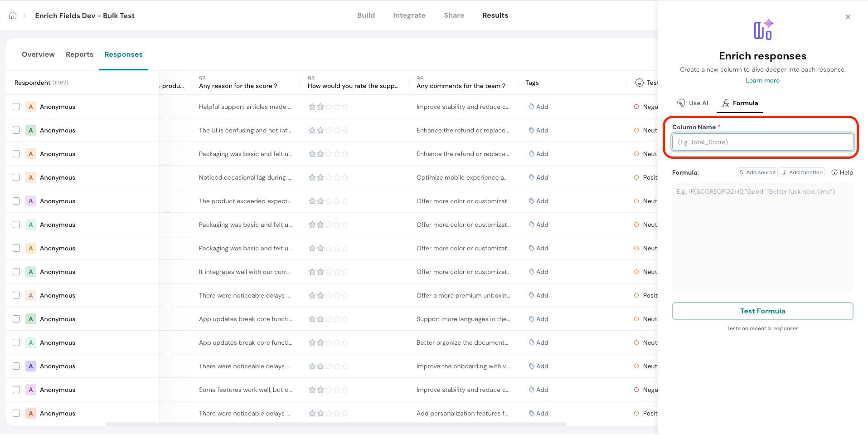This screenshot has width=868, height=435.
Task: Click the Help info icon
Action: click(834, 172)
